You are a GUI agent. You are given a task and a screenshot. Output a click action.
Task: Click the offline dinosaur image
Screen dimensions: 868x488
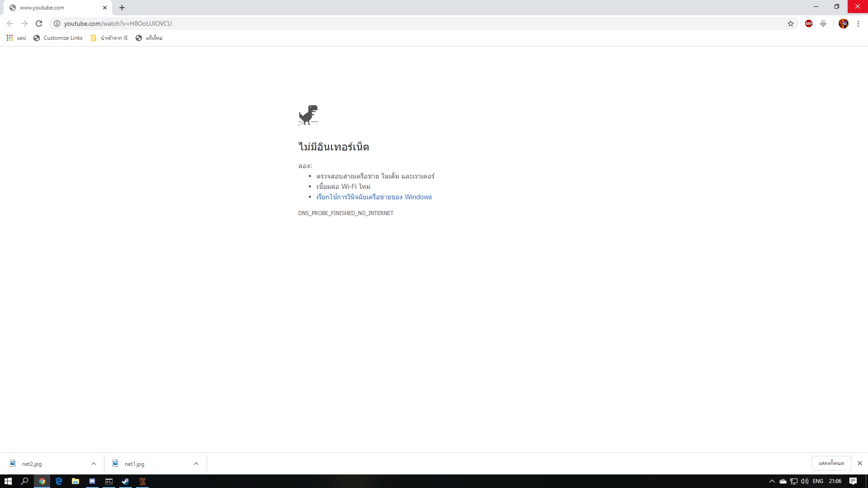(x=308, y=115)
